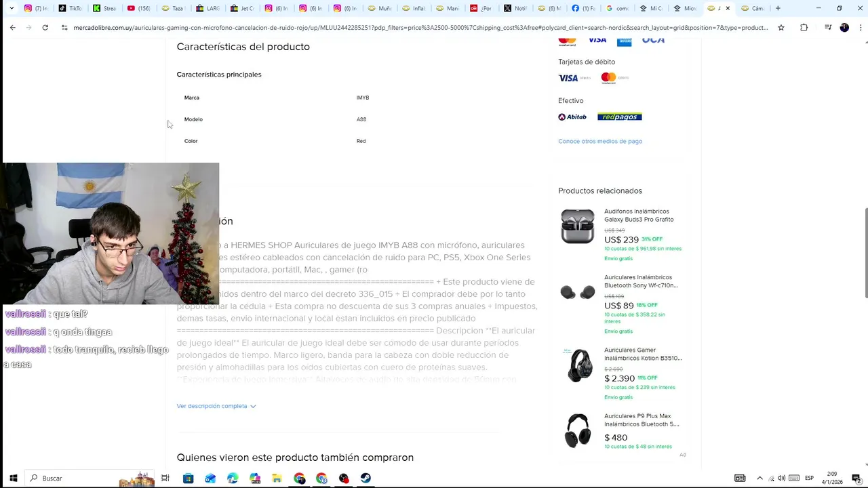Click the taskbar Buscar search box
The height and width of the screenshot is (488, 868).
90,478
